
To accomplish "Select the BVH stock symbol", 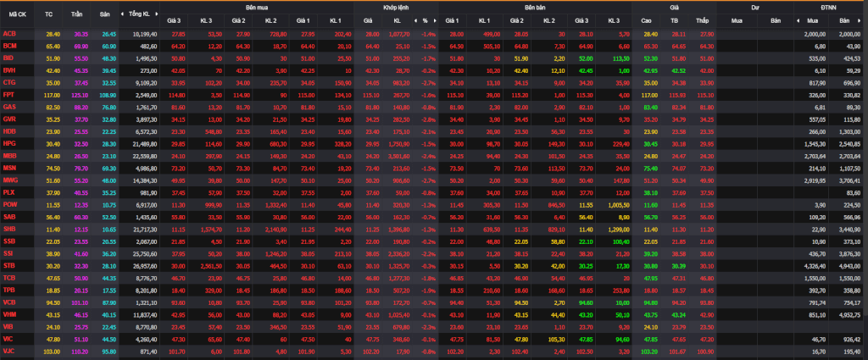I will coord(8,70).
